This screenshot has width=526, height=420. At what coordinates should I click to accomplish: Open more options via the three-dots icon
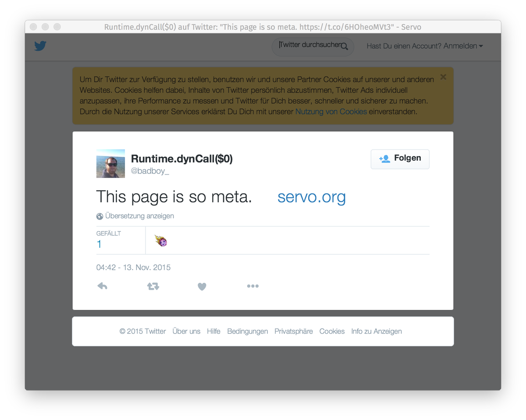252,286
